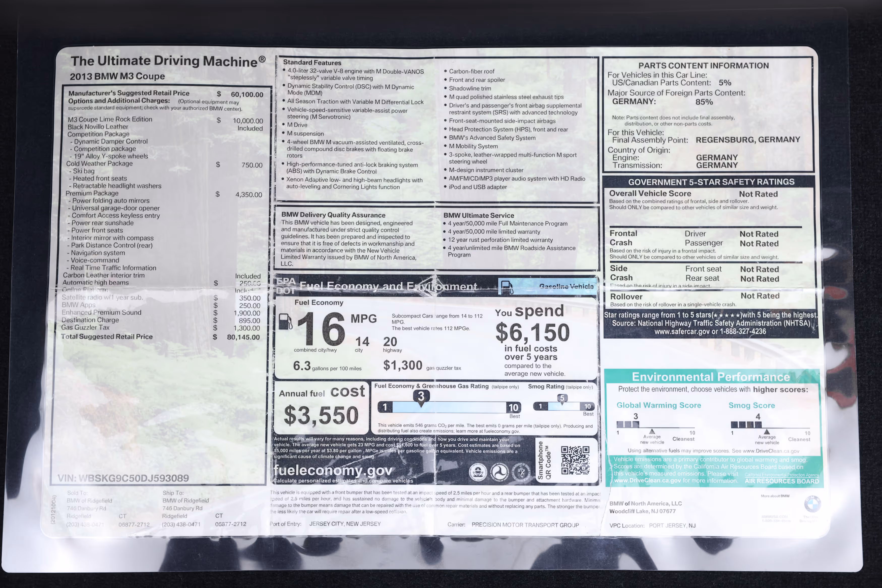Select the "iPod and USB adapter" feature

click(478, 187)
